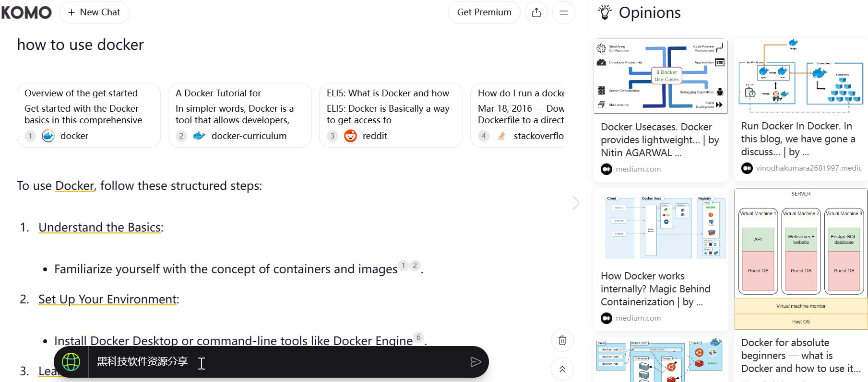
Task: Open 'Docker for absolute beginners' article
Action: (801, 356)
